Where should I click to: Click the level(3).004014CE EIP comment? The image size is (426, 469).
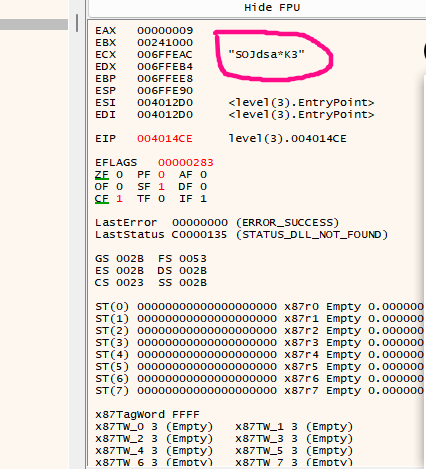287,139
